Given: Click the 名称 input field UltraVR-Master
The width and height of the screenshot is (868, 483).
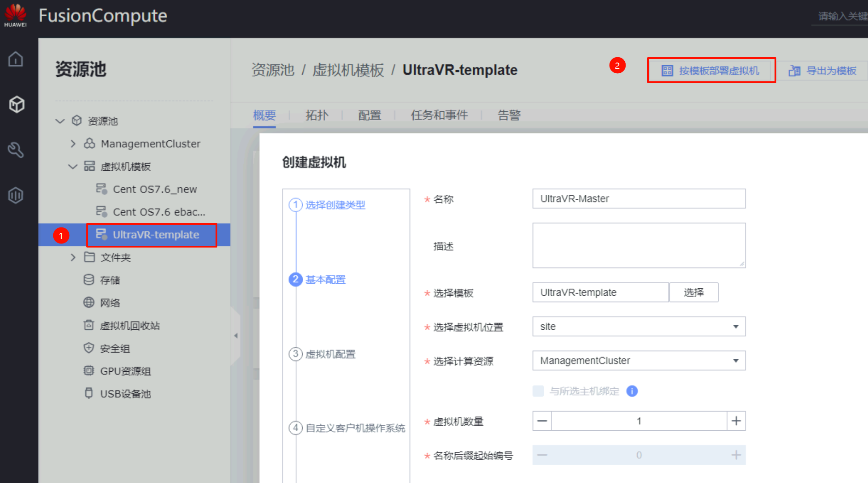Looking at the screenshot, I should point(639,199).
